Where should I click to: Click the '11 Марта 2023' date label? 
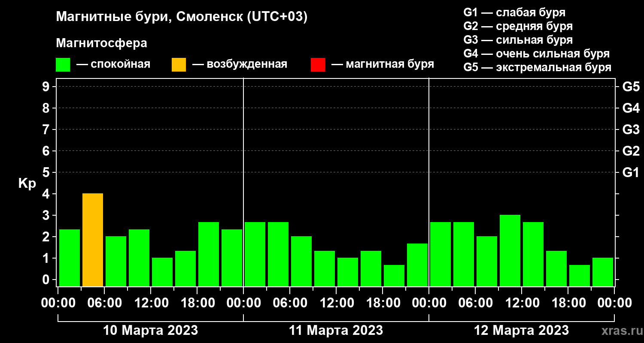336,331
